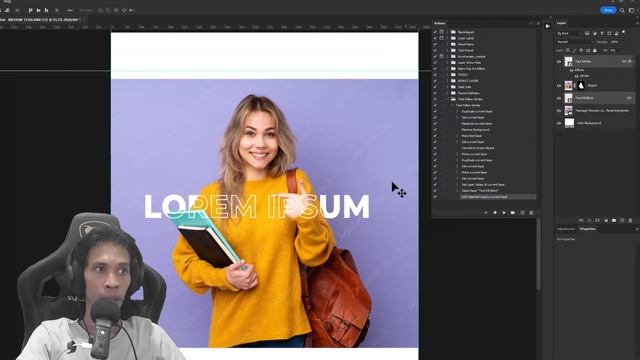This screenshot has width=640, height=360.
Task: Click link layers icon at Layers bottom
Action: click(x=581, y=220)
